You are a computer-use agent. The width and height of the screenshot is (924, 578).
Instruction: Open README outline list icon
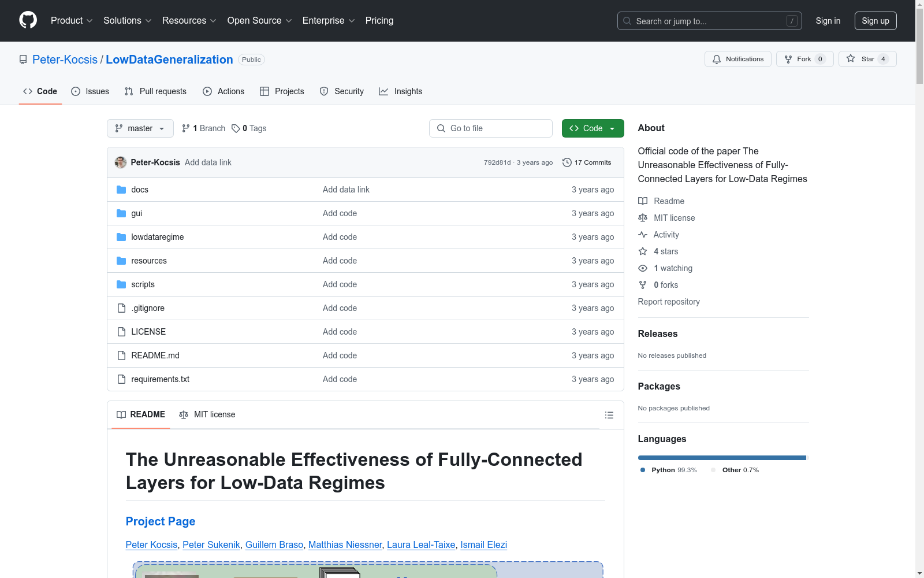(x=609, y=415)
